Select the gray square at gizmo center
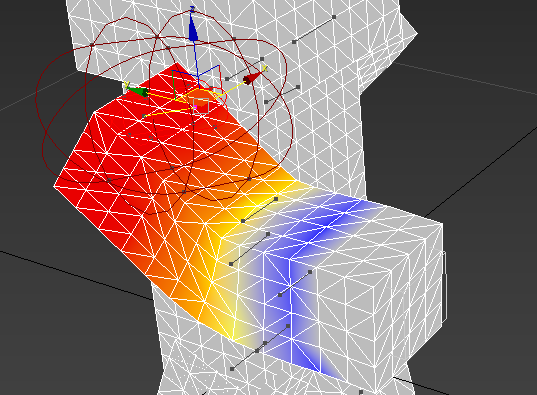This screenshot has height=395, width=537. (201, 106)
